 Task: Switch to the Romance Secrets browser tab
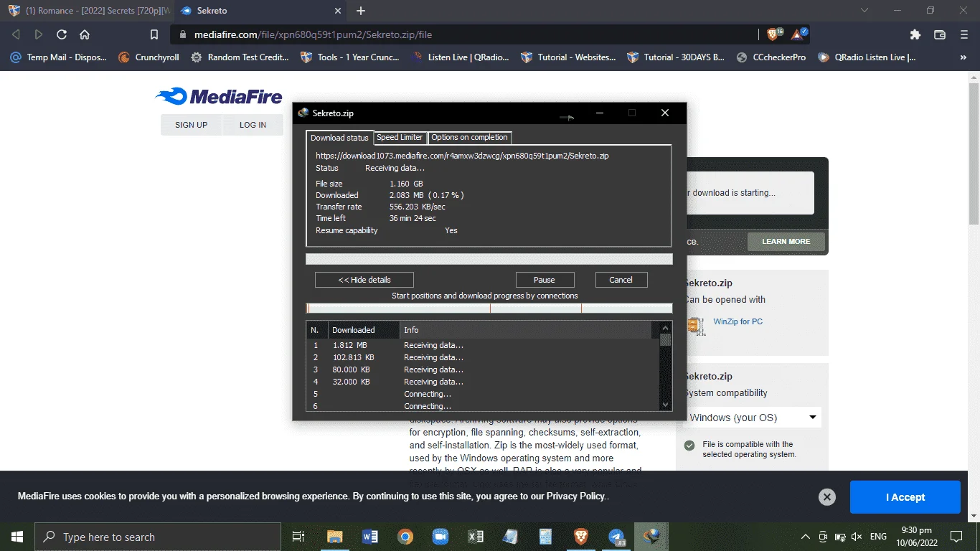[x=88, y=11]
